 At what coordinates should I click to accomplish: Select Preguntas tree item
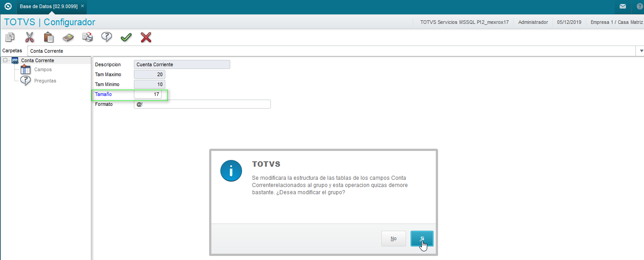point(45,81)
